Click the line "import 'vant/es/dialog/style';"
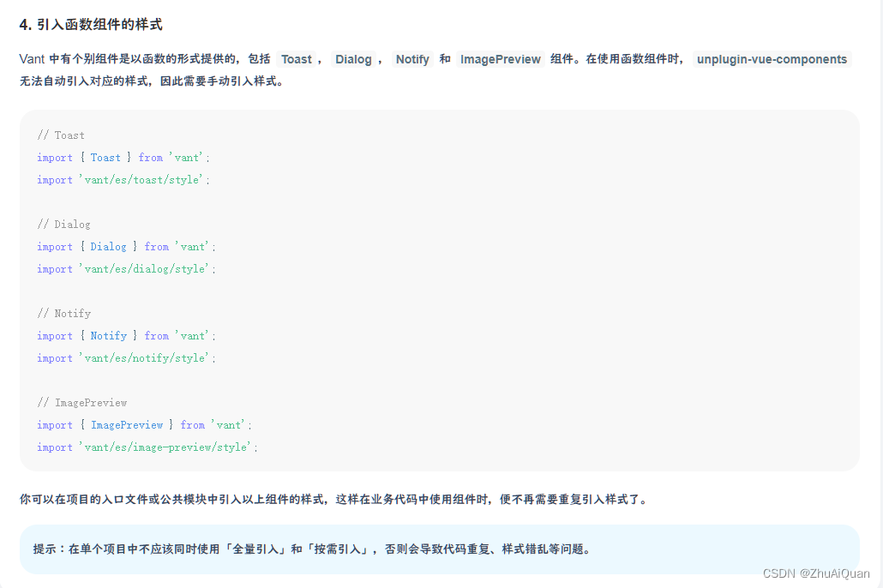Viewport: 883px width, 588px height. (x=126, y=269)
